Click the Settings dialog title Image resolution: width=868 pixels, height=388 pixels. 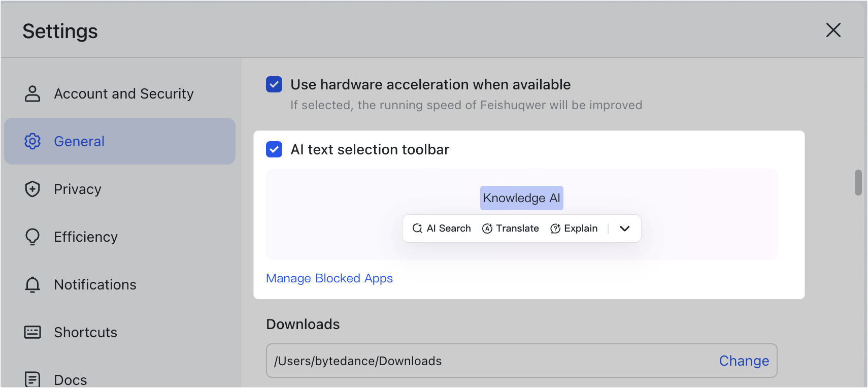60,31
